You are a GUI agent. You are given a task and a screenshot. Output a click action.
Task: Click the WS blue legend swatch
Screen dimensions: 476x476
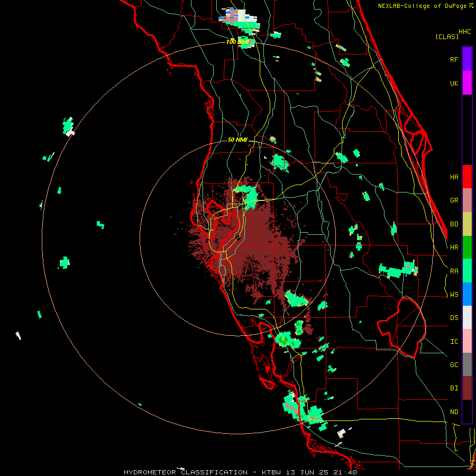467,294
